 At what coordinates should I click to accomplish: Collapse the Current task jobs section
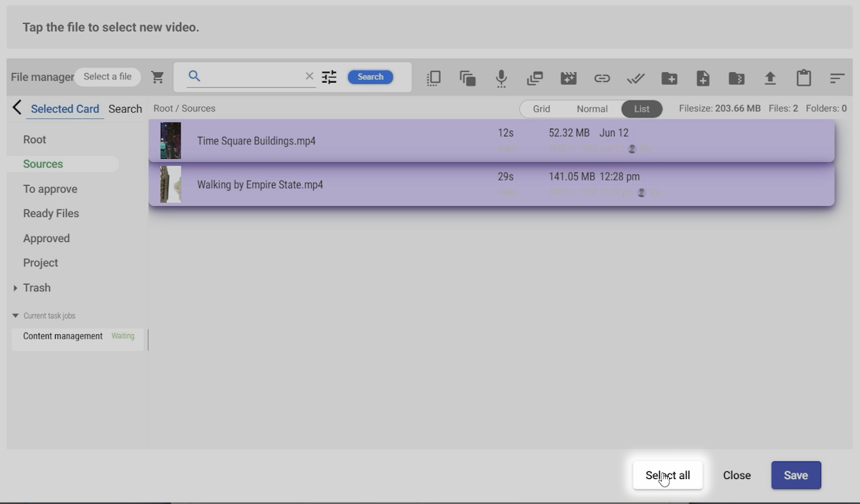click(16, 316)
